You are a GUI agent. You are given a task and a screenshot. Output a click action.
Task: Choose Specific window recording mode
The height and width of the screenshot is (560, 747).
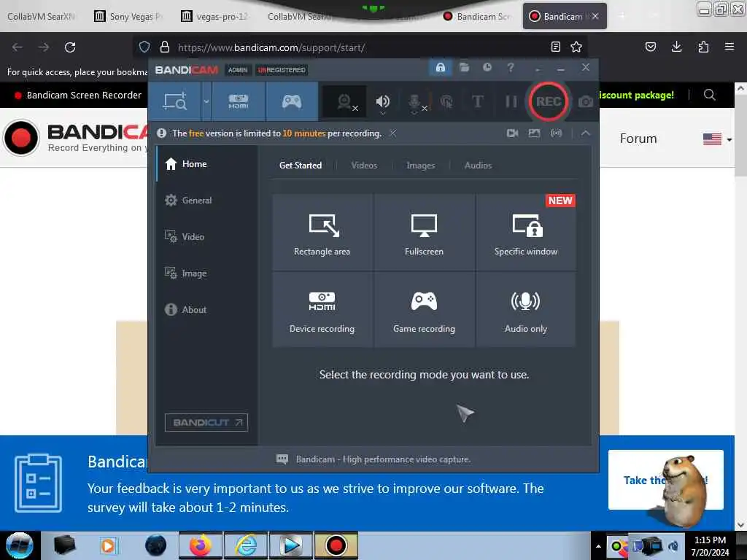click(x=526, y=233)
